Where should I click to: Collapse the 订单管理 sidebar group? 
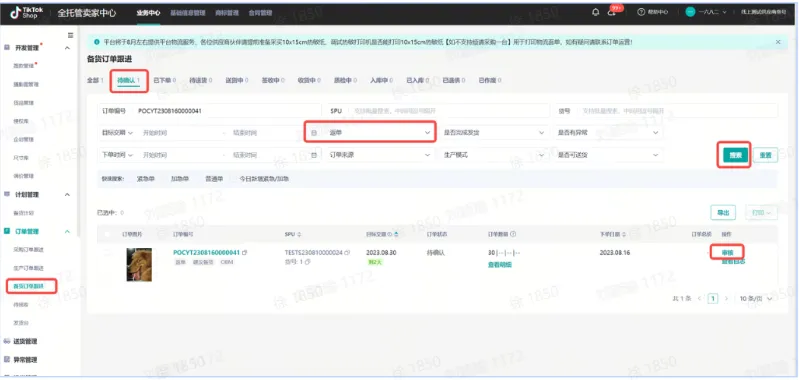click(67, 231)
